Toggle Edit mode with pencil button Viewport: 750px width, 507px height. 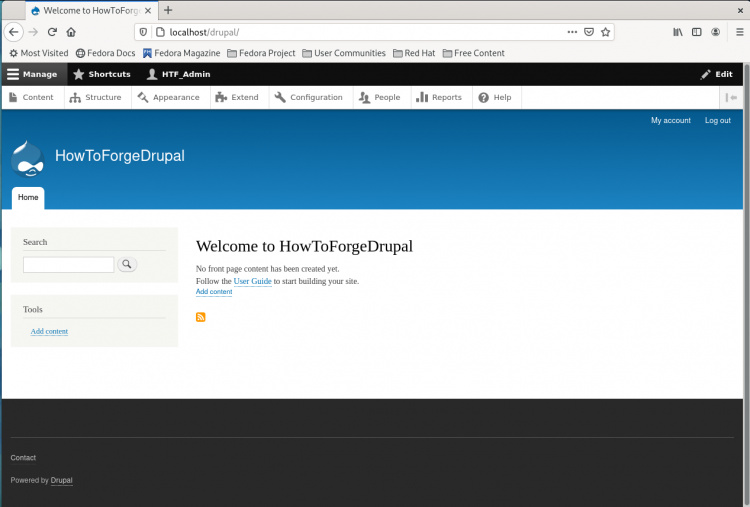point(717,74)
